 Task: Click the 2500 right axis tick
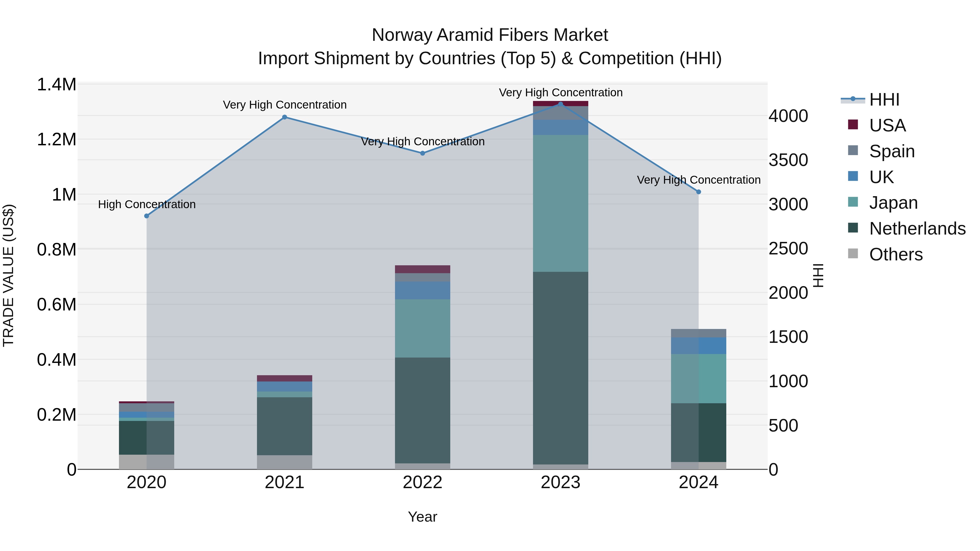788,249
